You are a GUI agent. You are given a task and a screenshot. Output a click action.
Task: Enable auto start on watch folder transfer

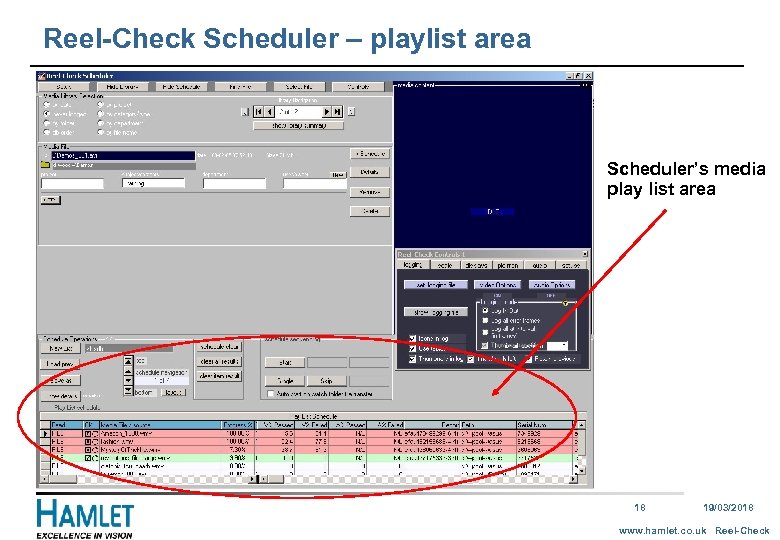[x=271, y=394]
